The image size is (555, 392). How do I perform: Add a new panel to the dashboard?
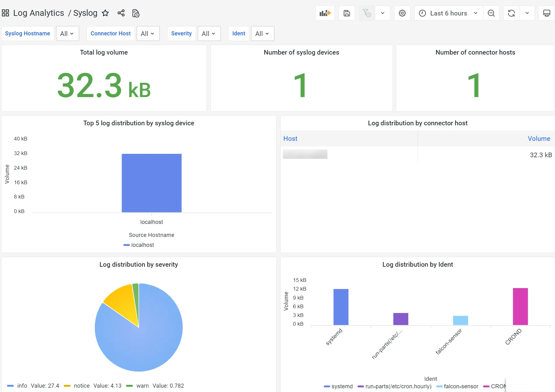point(325,13)
